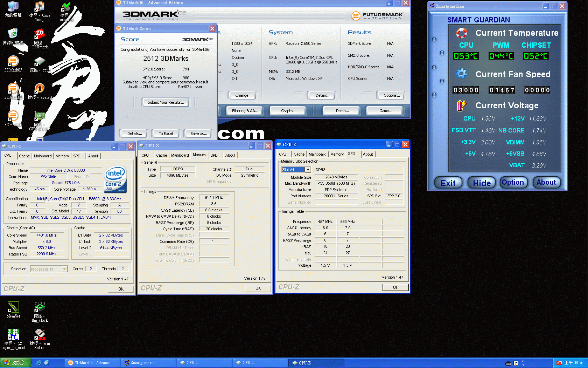
Task: Click About button in Smart Guardian
Action: 546,183
